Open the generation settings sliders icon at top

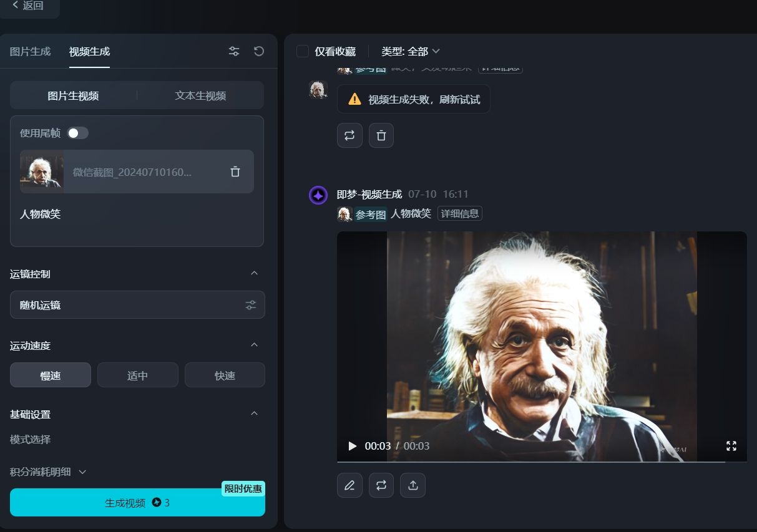pyautogui.click(x=234, y=51)
